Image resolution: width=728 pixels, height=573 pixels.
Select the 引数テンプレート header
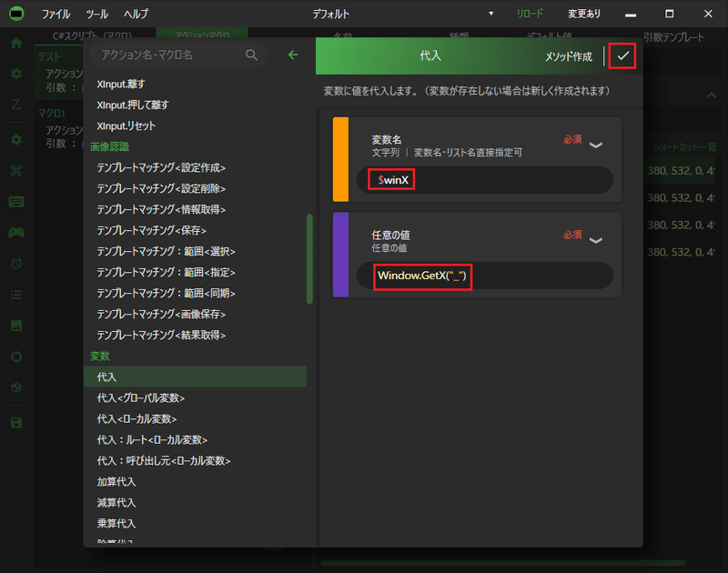[x=673, y=37]
